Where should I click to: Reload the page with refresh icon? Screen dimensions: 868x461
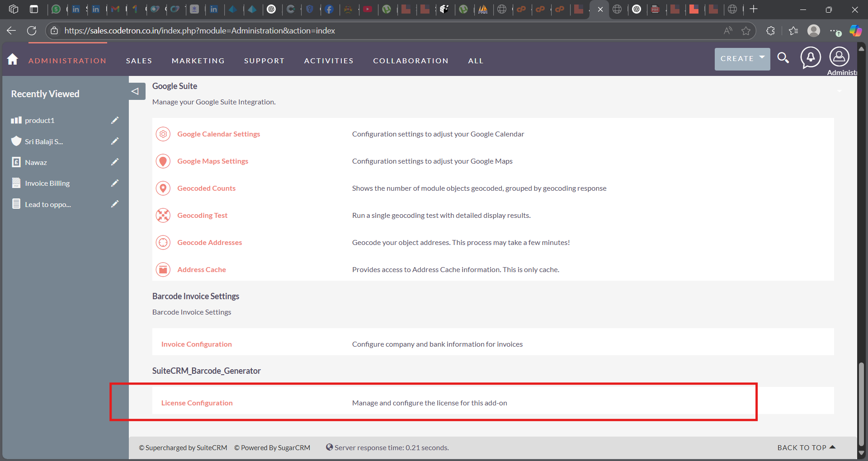(32, 31)
